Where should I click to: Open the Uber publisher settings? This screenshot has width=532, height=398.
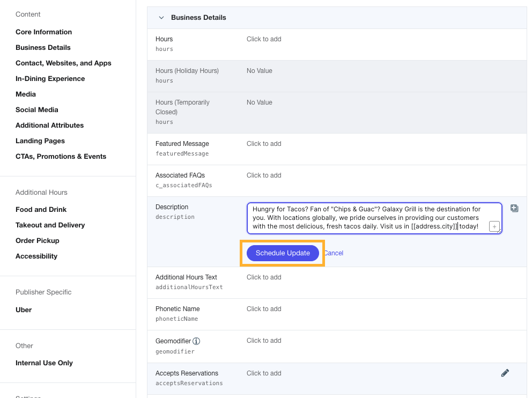(x=23, y=309)
